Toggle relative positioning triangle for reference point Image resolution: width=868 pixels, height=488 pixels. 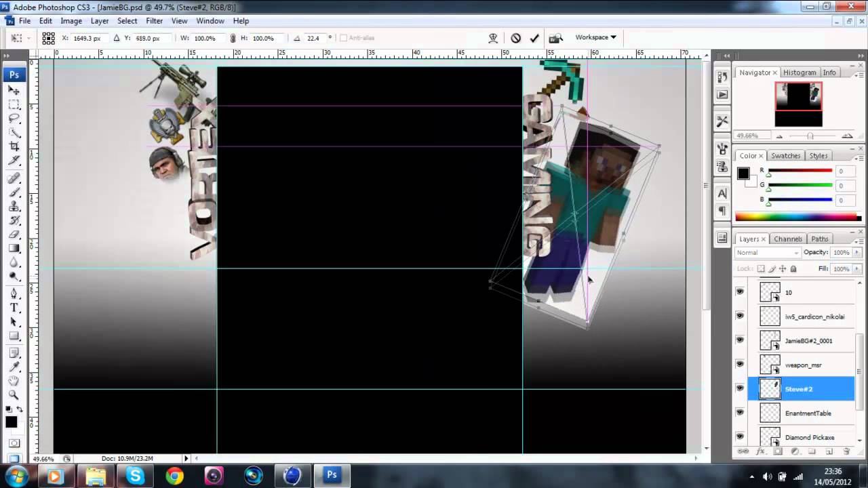[x=117, y=38]
